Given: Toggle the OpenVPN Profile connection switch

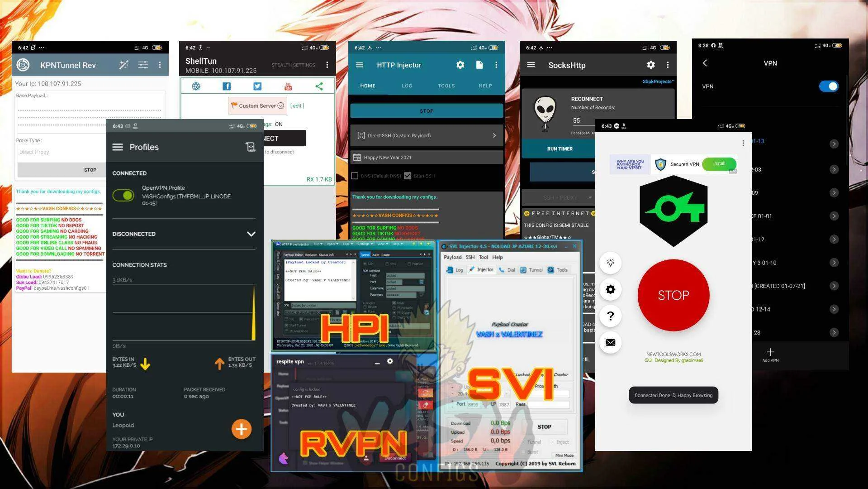Looking at the screenshot, I should [x=123, y=195].
